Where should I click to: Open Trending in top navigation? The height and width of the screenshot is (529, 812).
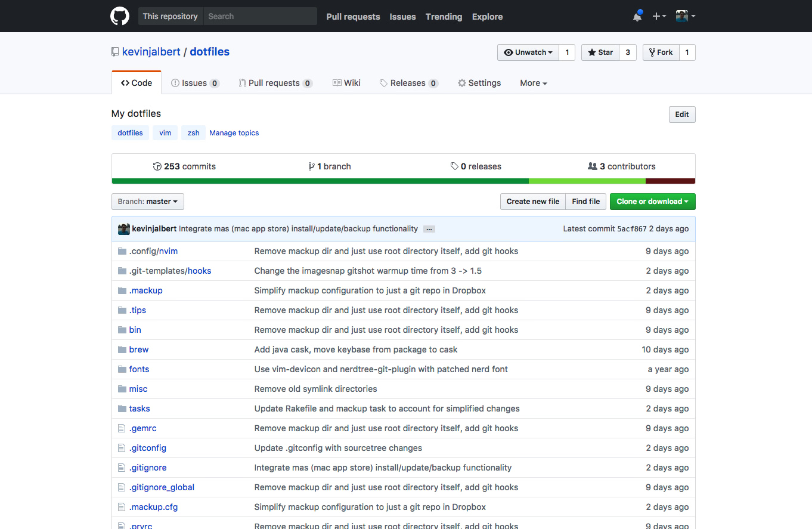(444, 17)
